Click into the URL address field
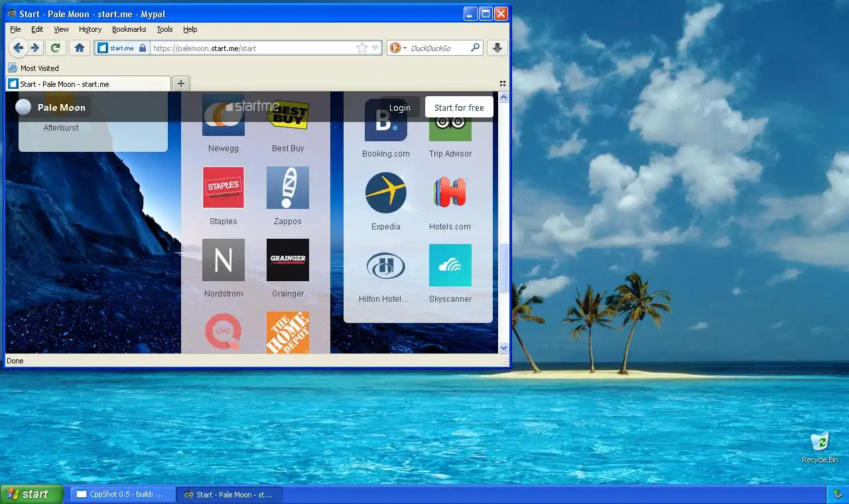 pyautogui.click(x=252, y=48)
